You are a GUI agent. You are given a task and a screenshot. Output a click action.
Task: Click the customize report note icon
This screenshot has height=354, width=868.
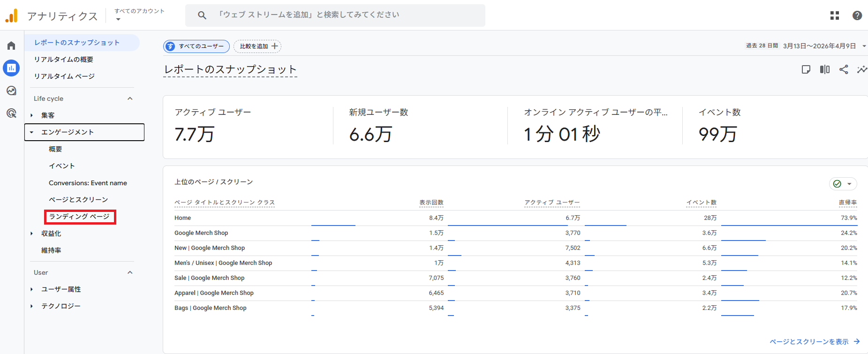pos(806,69)
